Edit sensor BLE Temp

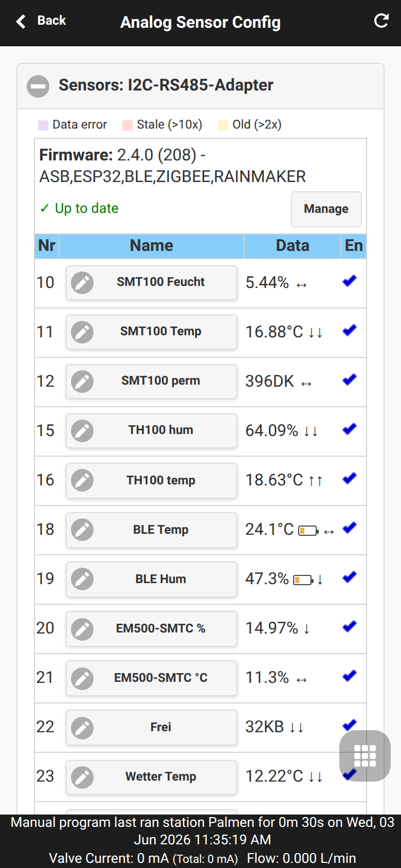[x=151, y=529]
